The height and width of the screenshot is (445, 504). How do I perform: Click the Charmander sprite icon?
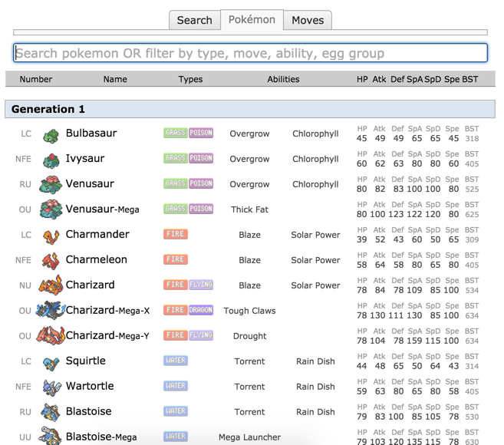tap(51, 237)
